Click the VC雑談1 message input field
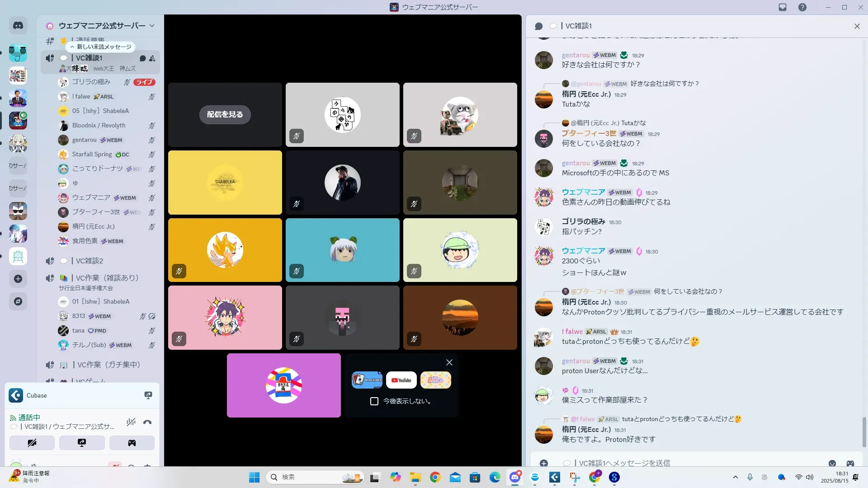This screenshot has height=488, width=868. point(678,463)
